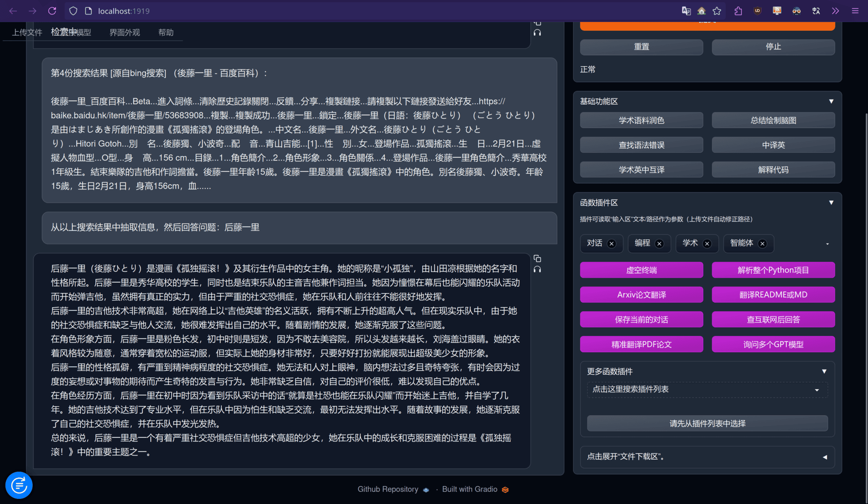Screen dimensions: 868x504
Task: Click the 中/A translation extension icon
Action: [x=816, y=11]
